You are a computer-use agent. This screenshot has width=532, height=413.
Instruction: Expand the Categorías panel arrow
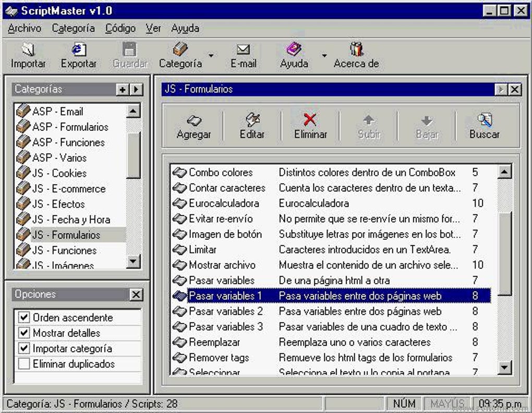tap(136, 89)
